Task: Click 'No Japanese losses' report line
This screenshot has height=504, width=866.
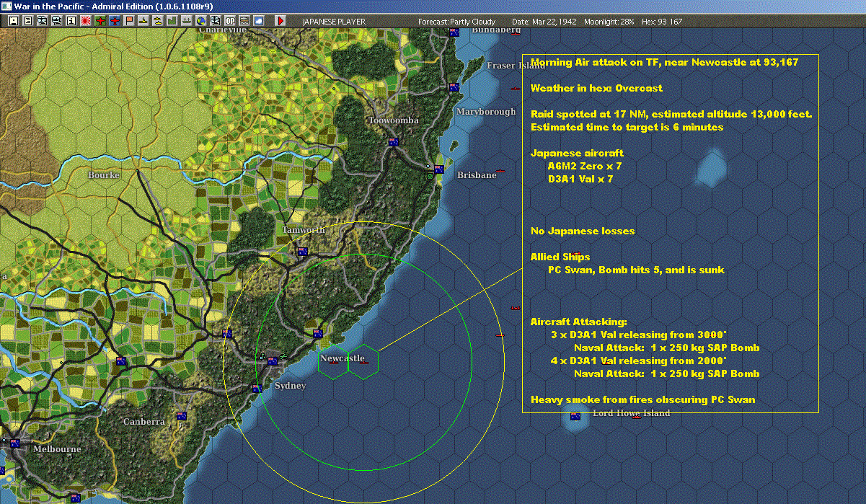Action: [x=583, y=231]
